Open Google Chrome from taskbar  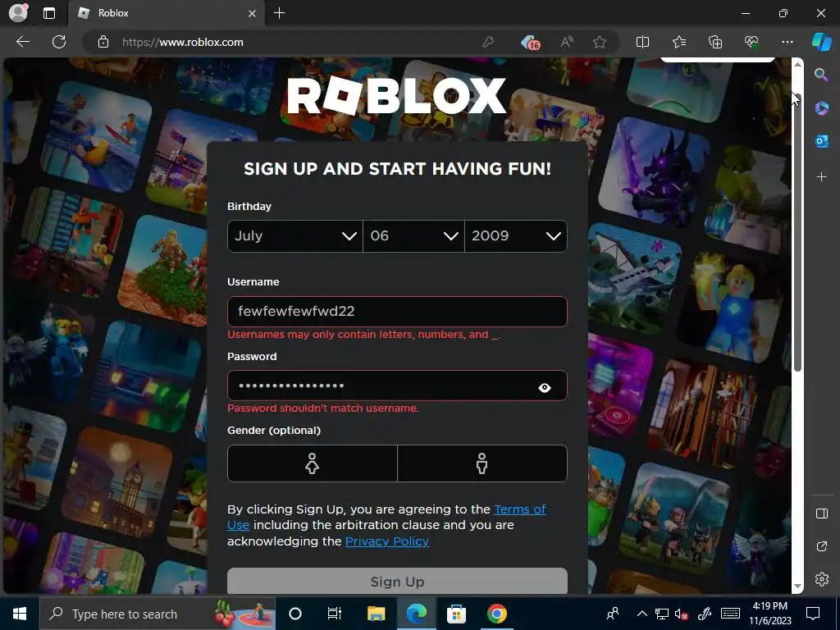496,614
